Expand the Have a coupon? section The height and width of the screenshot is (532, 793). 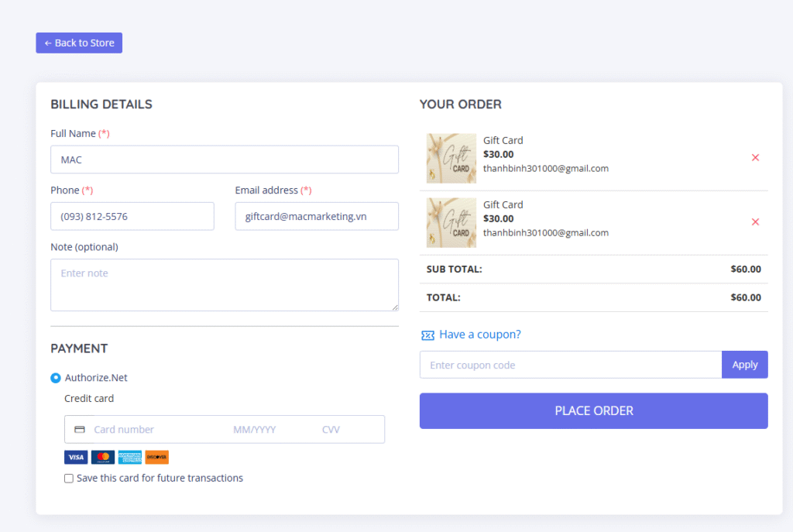pos(479,335)
